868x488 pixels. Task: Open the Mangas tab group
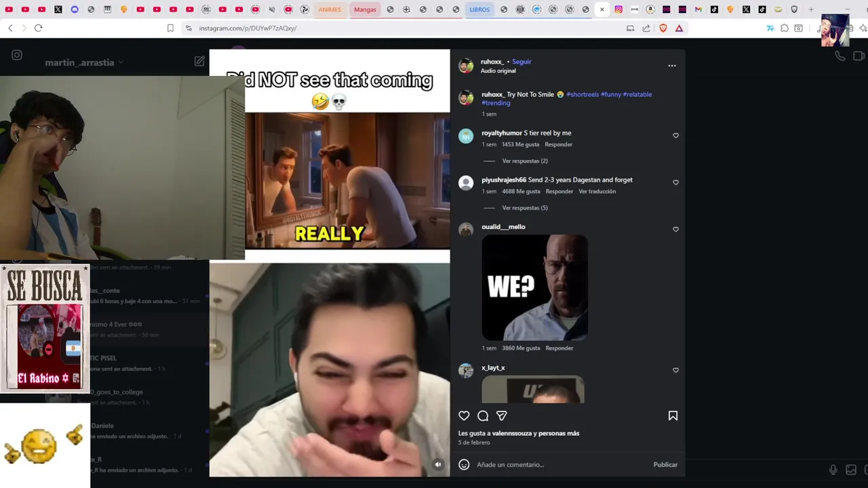(x=365, y=9)
